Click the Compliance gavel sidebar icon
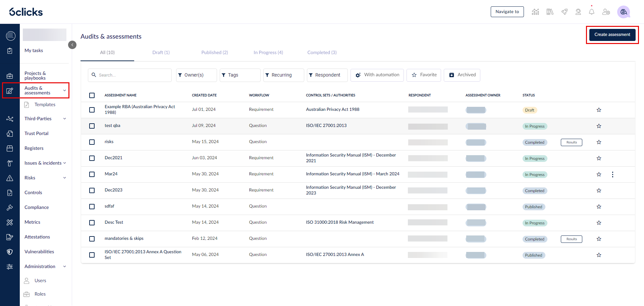This screenshot has width=644, height=306. coord(10,208)
